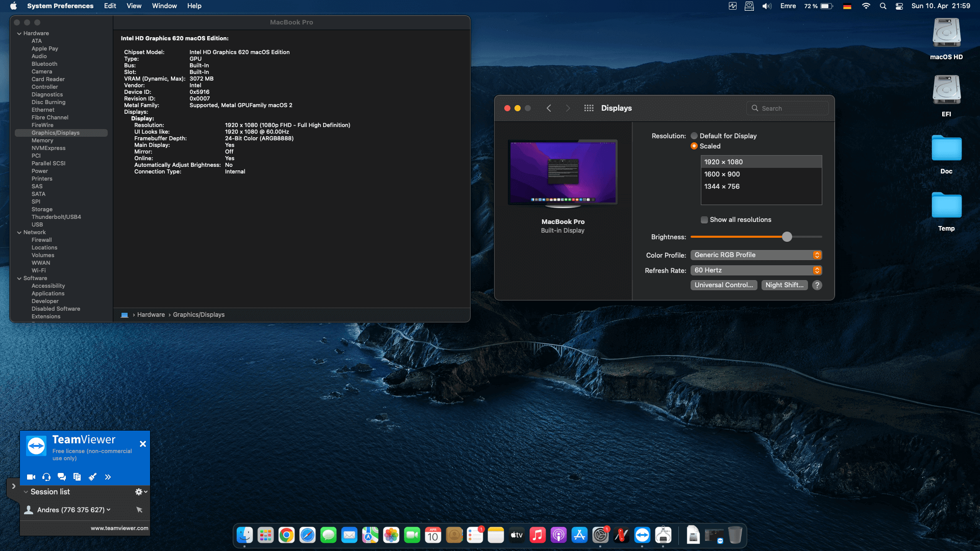Start video in the TeamViewer panel

point(31,477)
